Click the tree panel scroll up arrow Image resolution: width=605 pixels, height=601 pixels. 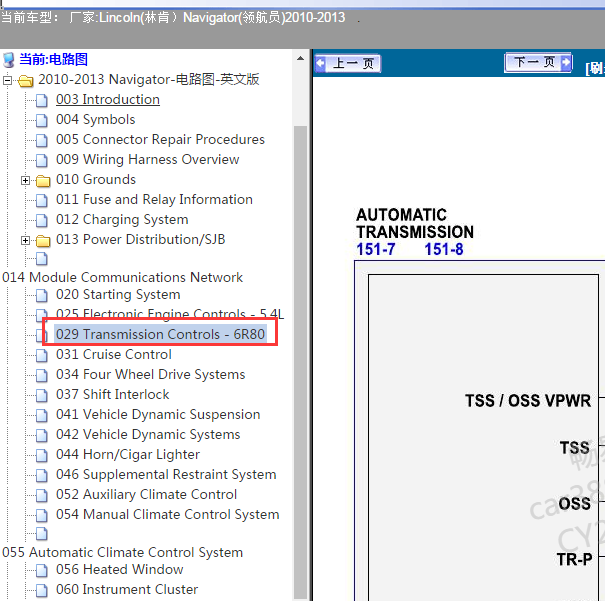pos(300,59)
